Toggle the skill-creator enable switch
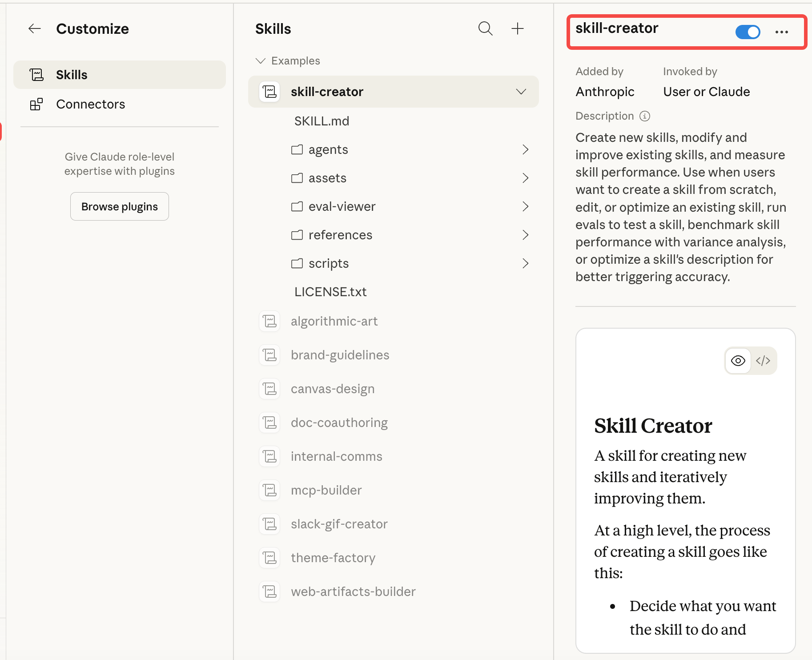 748,32
